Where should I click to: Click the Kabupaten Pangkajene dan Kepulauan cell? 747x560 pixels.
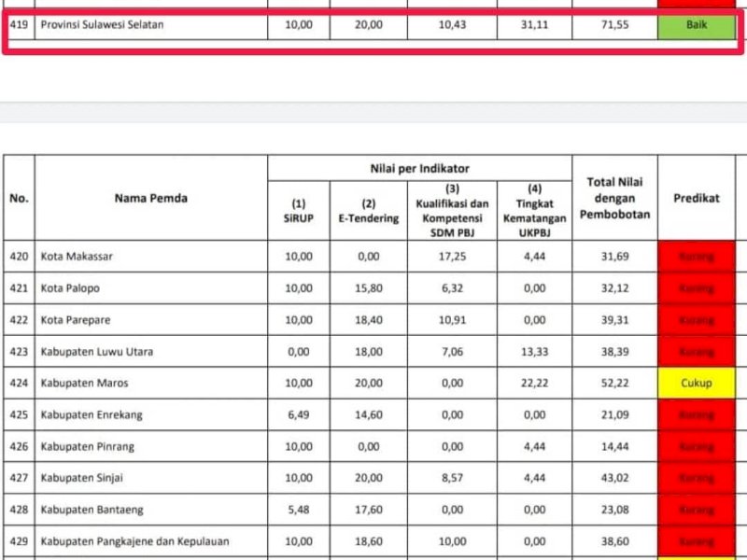tap(134, 541)
